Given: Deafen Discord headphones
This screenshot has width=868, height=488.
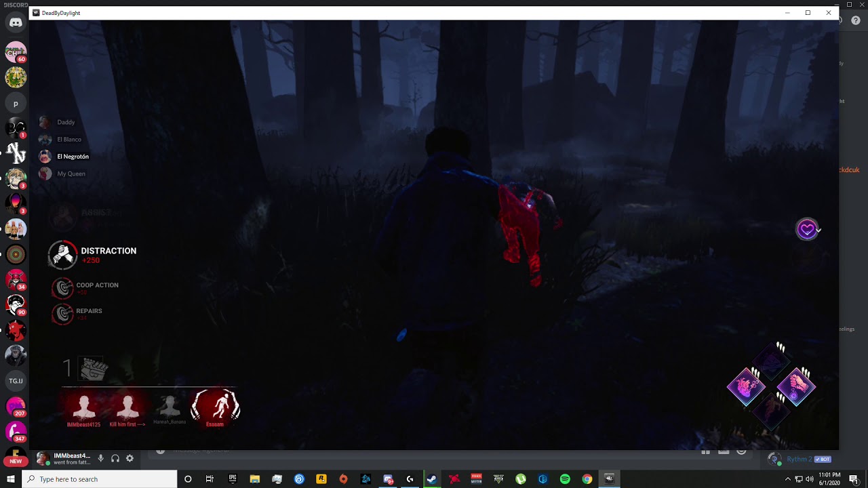Looking at the screenshot, I should pos(115,459).
